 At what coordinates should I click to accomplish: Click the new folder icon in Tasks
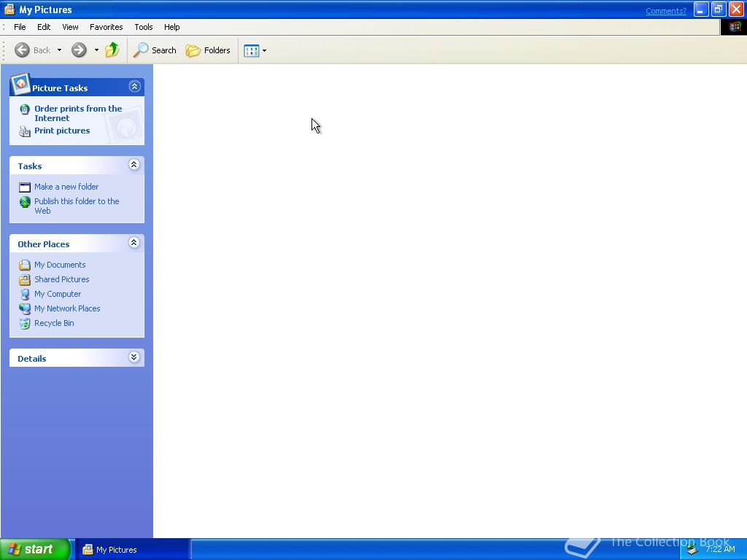(25, 187)
